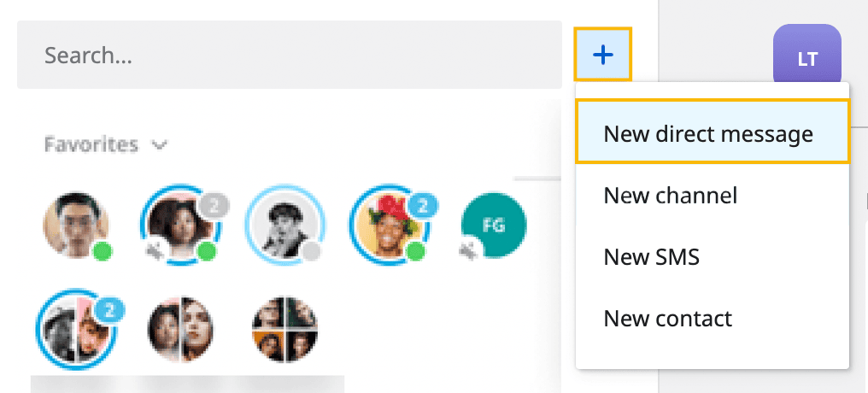
Task: Click unread badge on second favorite avatar
Action: point(214,206)
